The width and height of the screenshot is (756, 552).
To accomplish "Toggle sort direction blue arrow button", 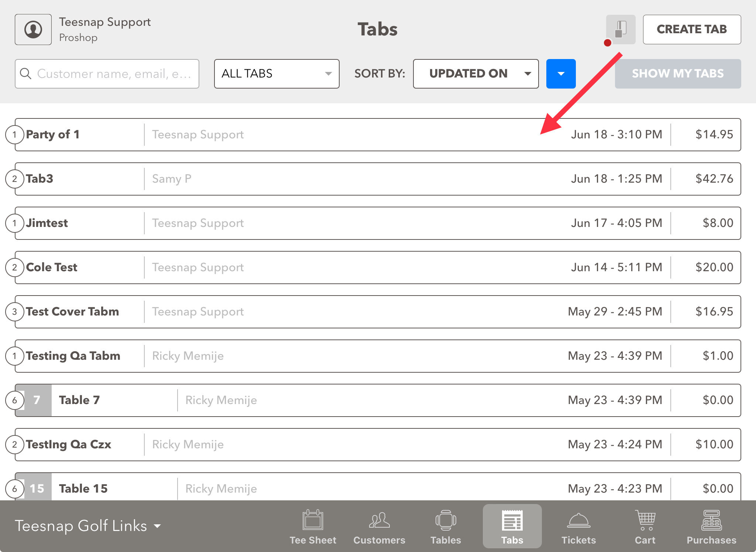I will (x=561, y=74).
